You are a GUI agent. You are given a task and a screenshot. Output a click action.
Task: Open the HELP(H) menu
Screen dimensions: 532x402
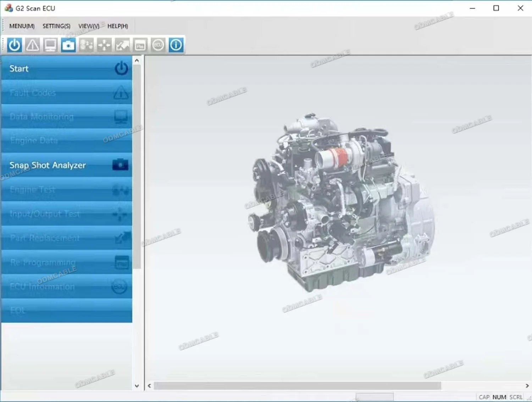[117, 26]
